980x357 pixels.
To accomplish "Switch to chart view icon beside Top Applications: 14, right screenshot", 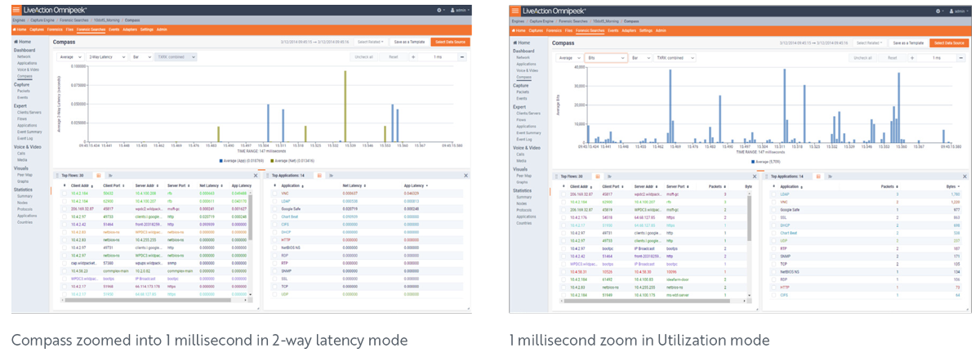I will [x=830, y=176].
